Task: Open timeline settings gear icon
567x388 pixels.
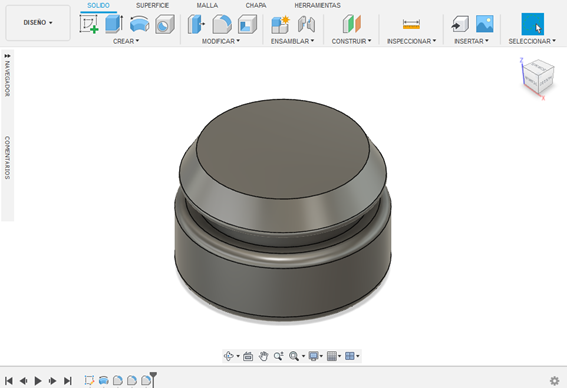Action: click(x=554, y=380)
